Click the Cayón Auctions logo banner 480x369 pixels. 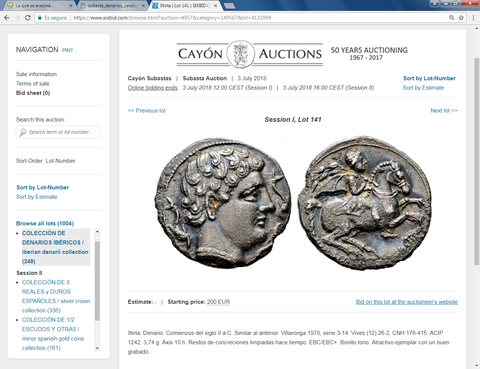250,54
